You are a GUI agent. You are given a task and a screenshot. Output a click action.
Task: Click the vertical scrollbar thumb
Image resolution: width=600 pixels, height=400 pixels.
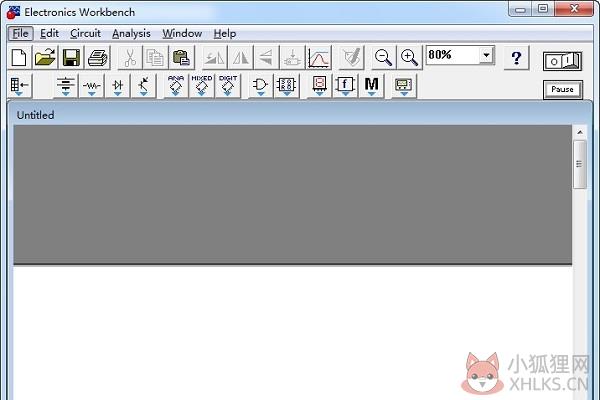[579, 164]
